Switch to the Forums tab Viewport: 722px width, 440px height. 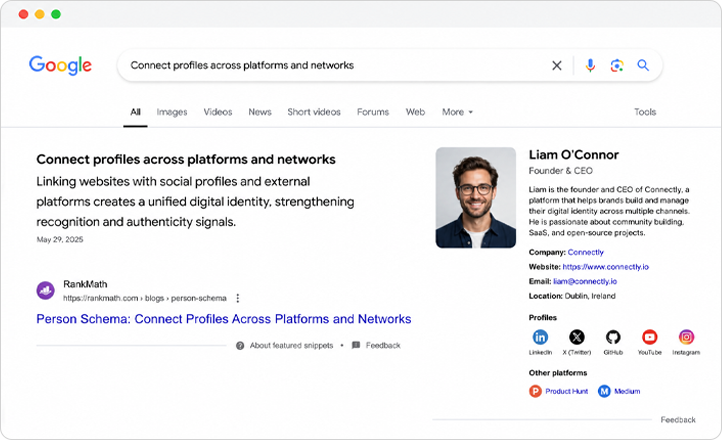pos(373,112)
